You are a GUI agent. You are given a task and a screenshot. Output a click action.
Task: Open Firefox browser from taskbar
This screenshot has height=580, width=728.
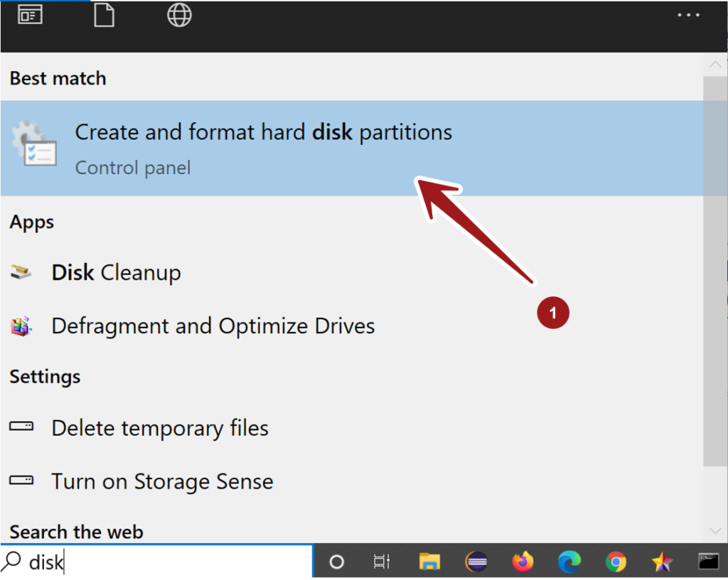(x=523, y=562)
